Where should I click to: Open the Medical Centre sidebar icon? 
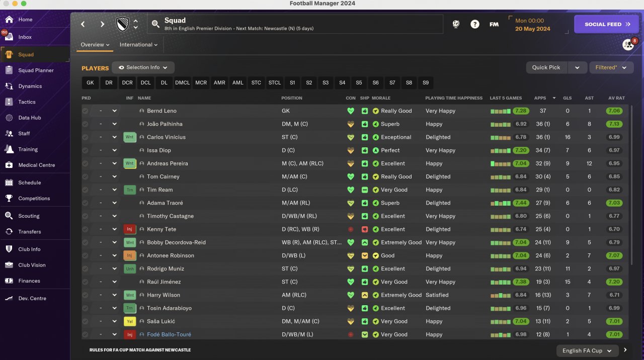pyautogui.click(x=9, y=165)
